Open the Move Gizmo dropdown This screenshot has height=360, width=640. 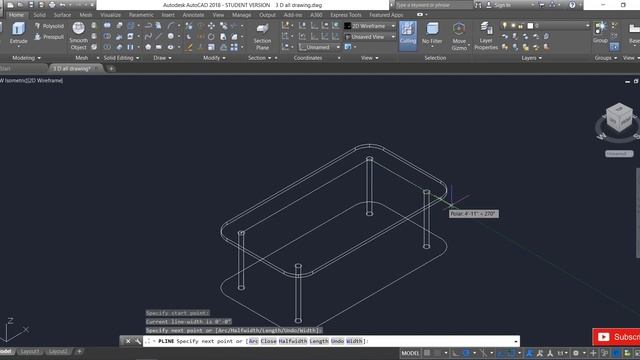[459, 36]
